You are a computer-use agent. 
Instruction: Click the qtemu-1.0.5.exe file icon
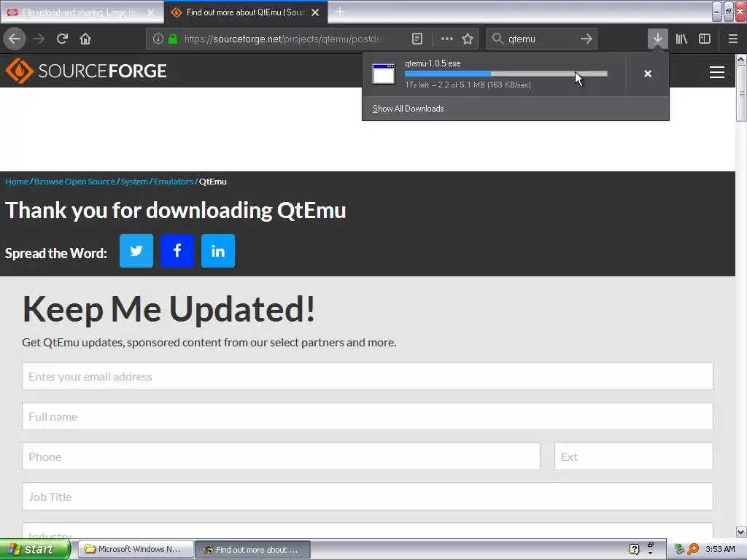[x=384, y=74]
